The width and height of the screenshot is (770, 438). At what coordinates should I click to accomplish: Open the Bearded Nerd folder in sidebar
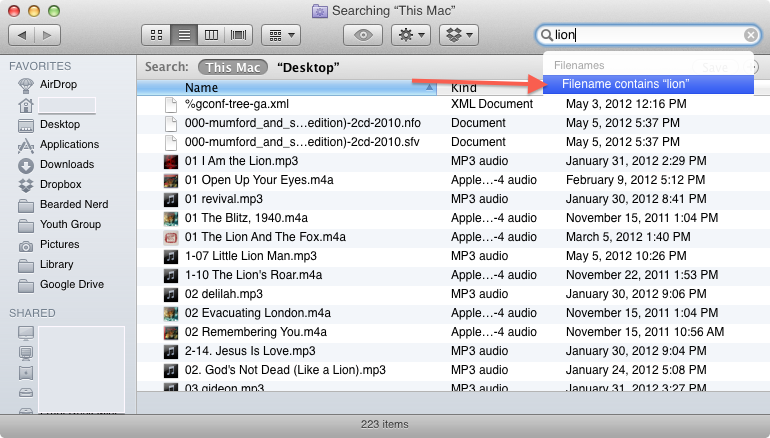coord(74,204)
